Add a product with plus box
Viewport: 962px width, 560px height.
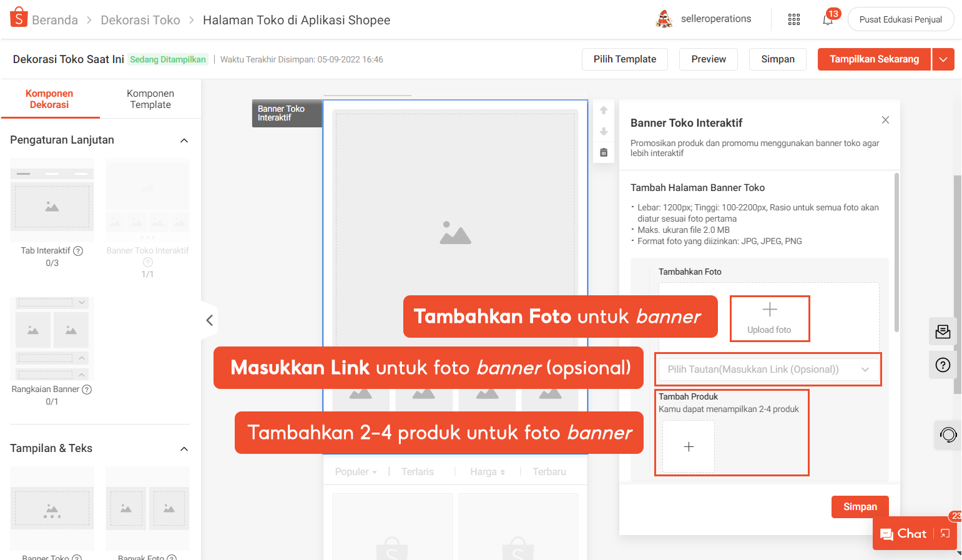[x=689, y=446]
